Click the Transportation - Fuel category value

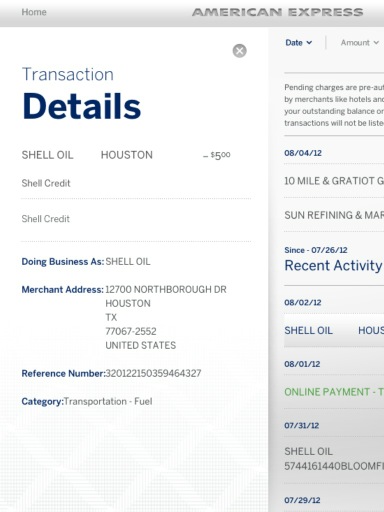[x=108, y=401]
